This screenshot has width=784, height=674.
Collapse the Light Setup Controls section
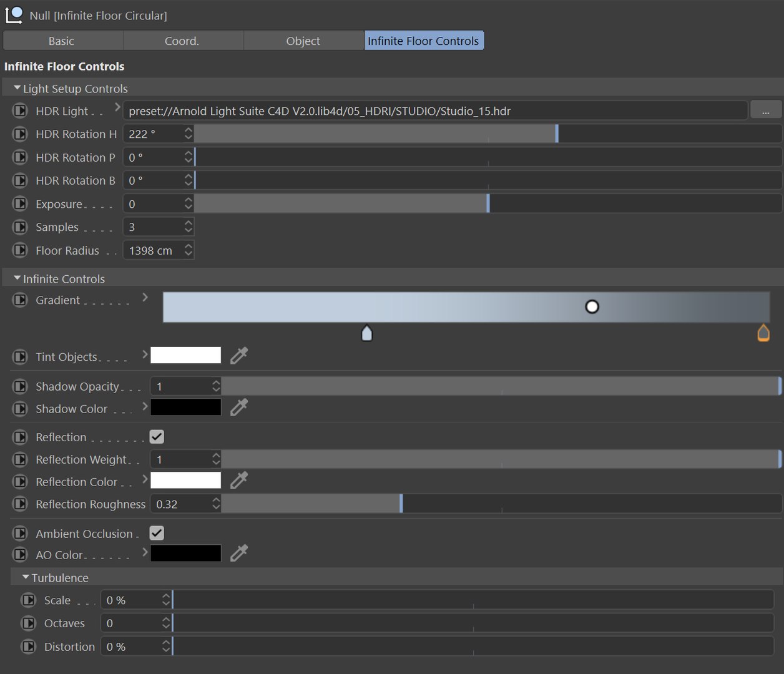[x=17, y=88]
